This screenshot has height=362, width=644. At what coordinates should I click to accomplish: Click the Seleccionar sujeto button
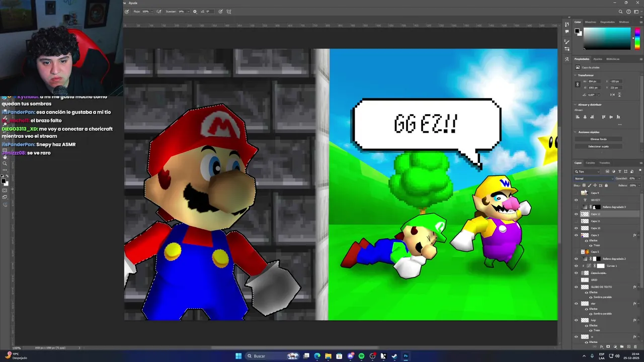point(598,146)
